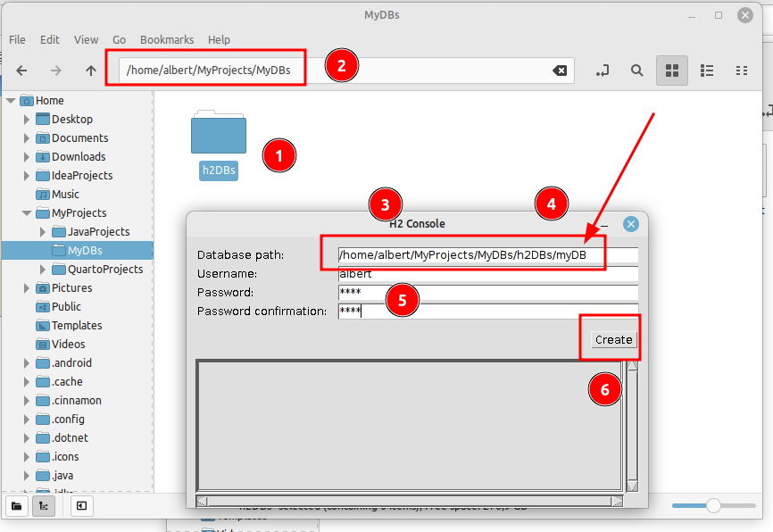This screenshot has height=532, width=773.
Task: Minimize the MyDBs file manager window
Action: (692, 16)
